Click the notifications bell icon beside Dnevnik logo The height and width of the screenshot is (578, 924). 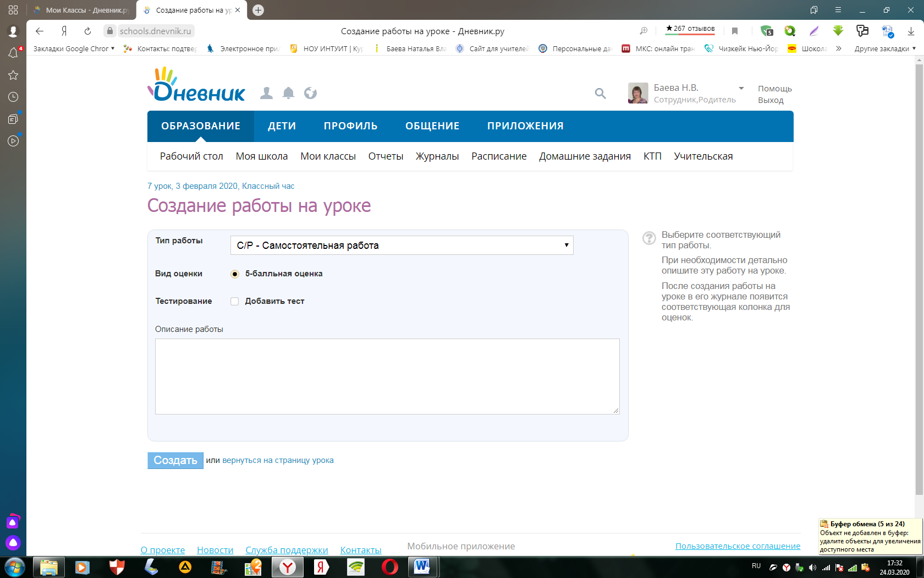pyautogui.click(x=288, y=93)
